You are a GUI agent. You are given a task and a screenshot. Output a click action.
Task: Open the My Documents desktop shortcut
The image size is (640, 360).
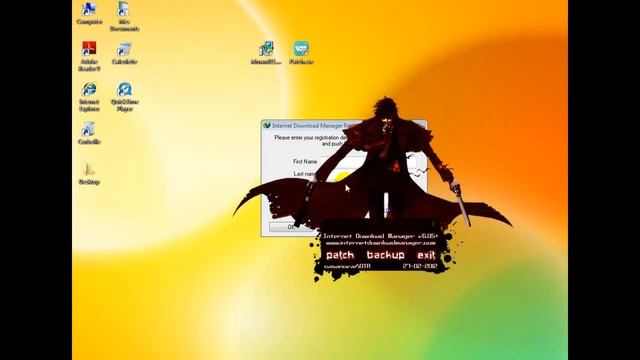(x=124, y=16)
